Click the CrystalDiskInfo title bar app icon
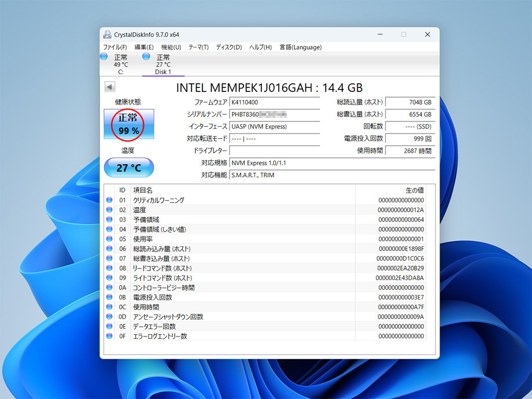The height and width of the screenshot is (399, 532). 107,34
